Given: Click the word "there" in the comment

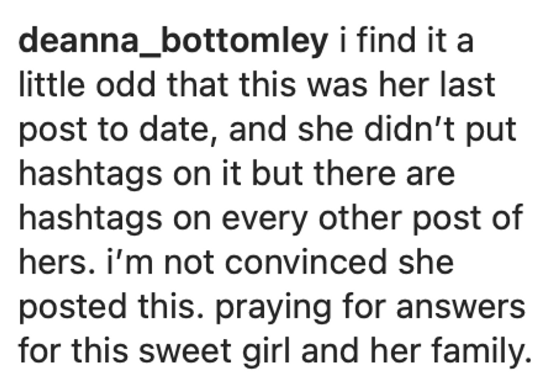Looking at the screenshot, I should point(355,174).
